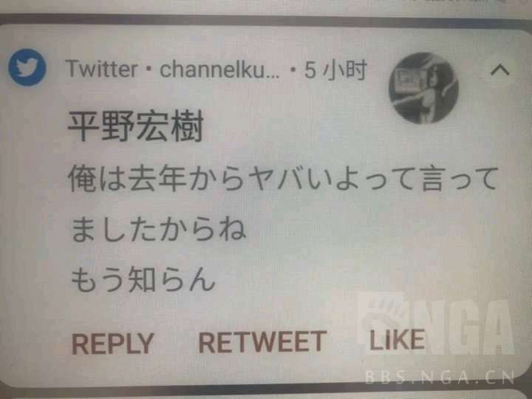The width and height of the screenshot is (532, 399).
Task: Tap the REPLY action button
Action: tap(113, 344)
